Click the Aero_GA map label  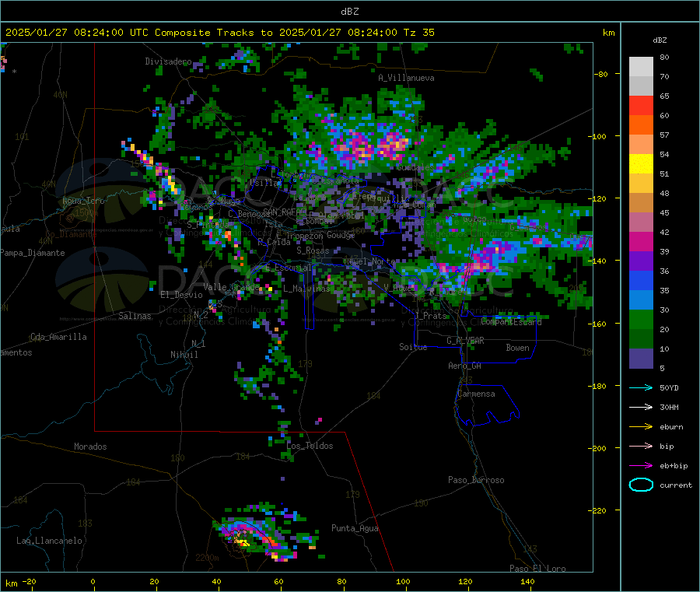[465, 366]
